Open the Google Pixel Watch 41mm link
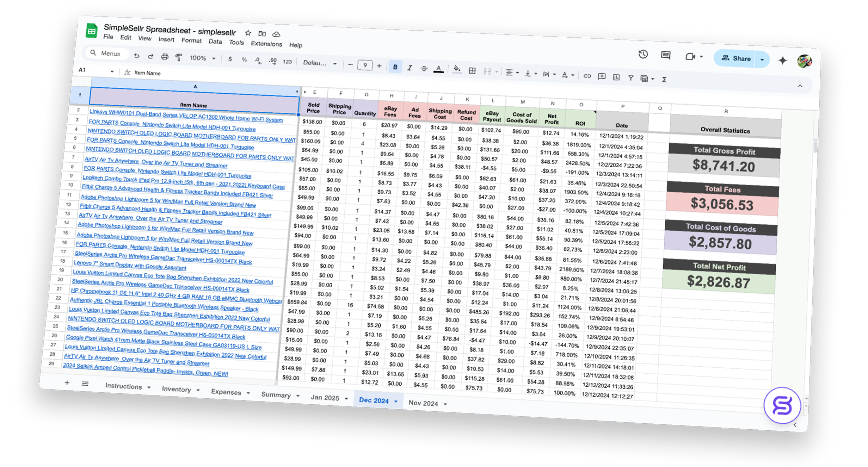Viewport: 868px width, 467px height. click(x=164, y=342)
